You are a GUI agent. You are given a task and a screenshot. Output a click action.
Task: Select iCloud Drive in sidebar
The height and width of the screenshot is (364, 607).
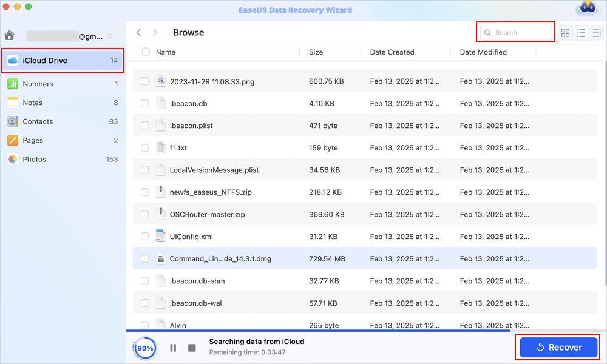click(x=63, y=61)
